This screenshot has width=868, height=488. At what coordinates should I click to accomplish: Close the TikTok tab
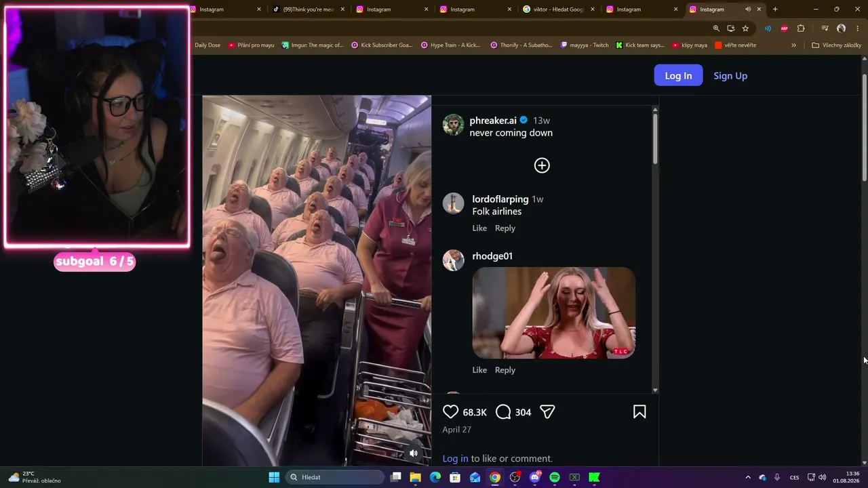(342, 9)
